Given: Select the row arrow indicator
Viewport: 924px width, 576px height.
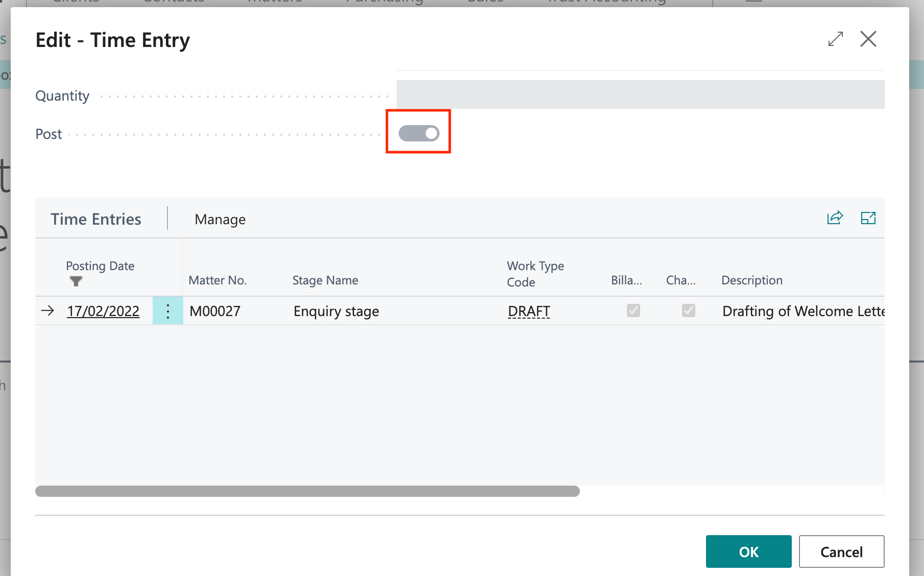Looking at the screenshot, I should [x=47, y=310].
